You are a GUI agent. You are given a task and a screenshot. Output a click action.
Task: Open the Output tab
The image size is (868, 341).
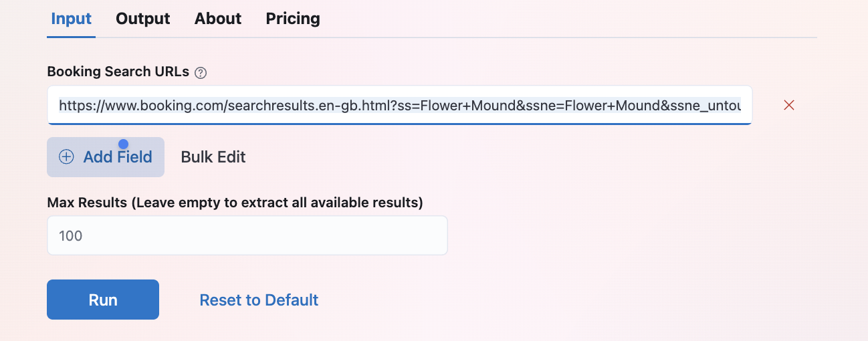pyautogui.click(x=143, y=19)
